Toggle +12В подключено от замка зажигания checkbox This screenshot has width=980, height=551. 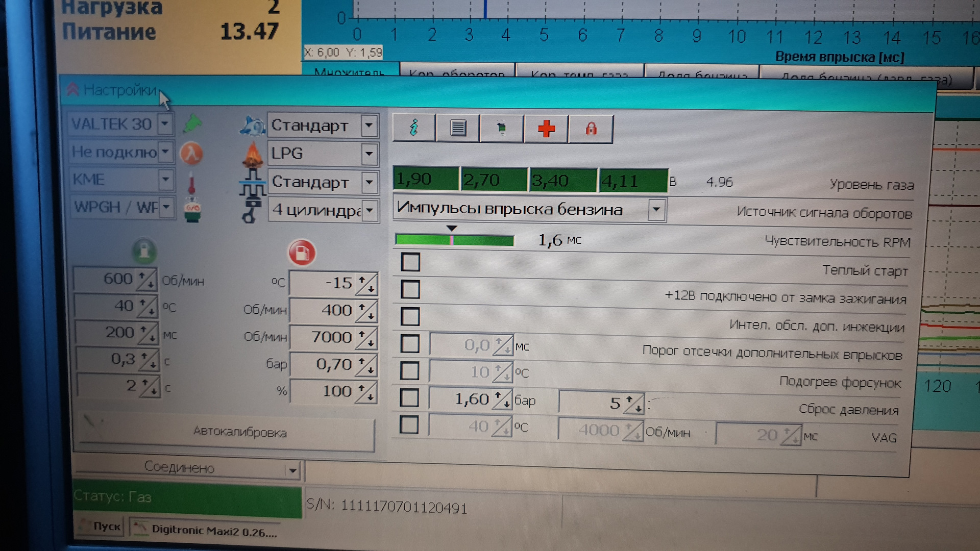[x=410, y=289]
